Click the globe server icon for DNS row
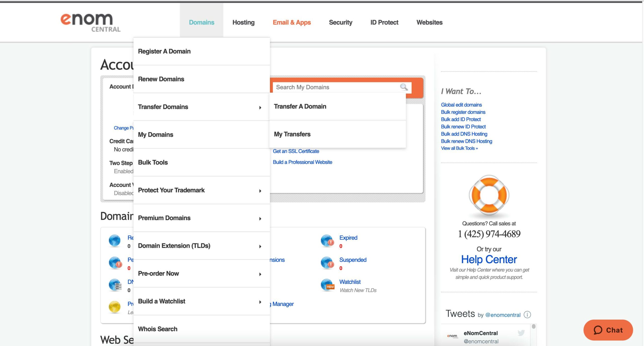The image size is (644, 346). coord(115,285)
